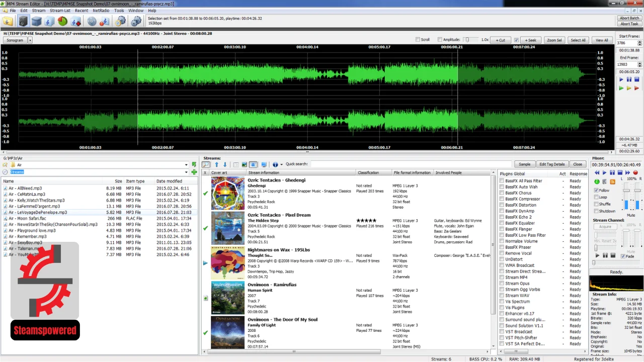The image size is (644, 362).
Task: Click mixer rewind button
Action: point(597,172)
